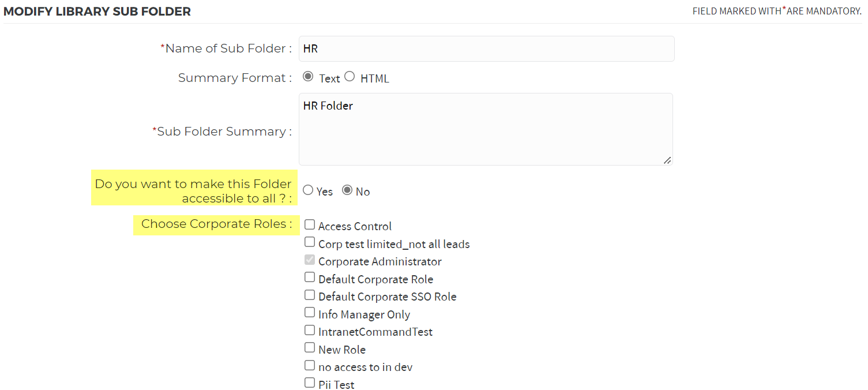Choose Yes for folder accessible to all
This screenshot has height=390, width=868.
point(308,190)
